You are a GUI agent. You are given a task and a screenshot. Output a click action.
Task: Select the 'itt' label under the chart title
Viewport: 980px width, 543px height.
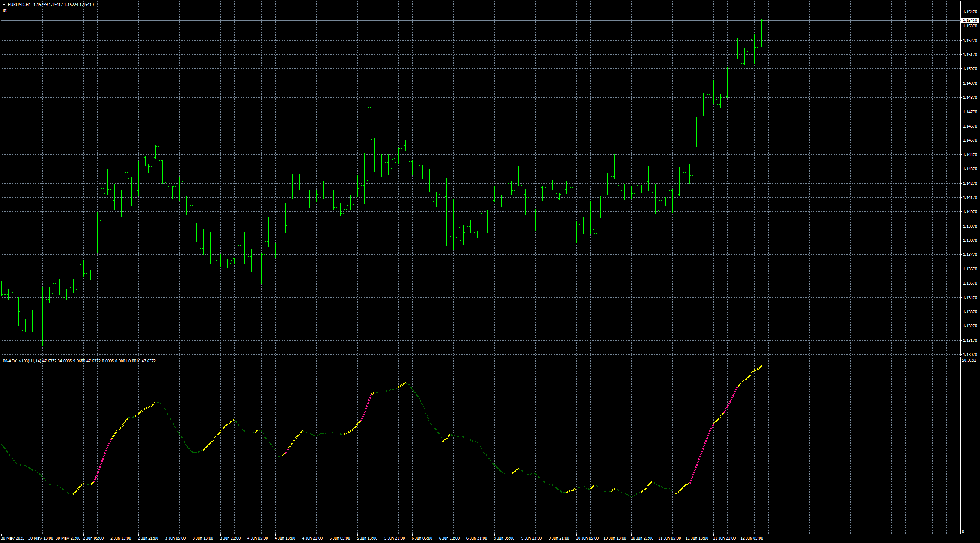point(5,10)
